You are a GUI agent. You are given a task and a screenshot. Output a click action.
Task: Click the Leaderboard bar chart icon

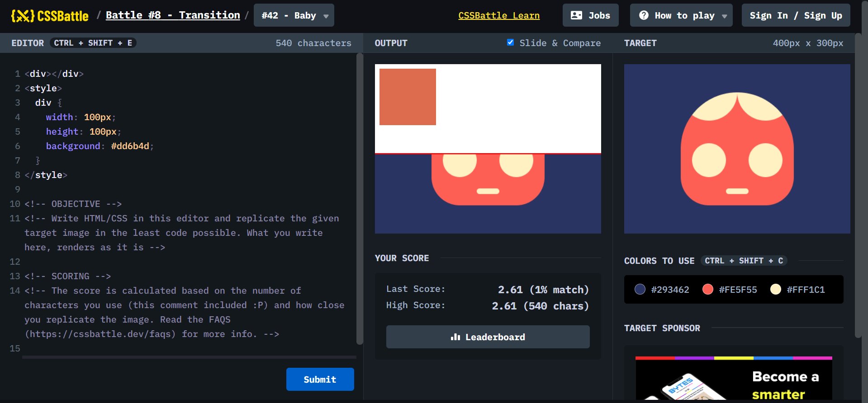coord(455,337)
